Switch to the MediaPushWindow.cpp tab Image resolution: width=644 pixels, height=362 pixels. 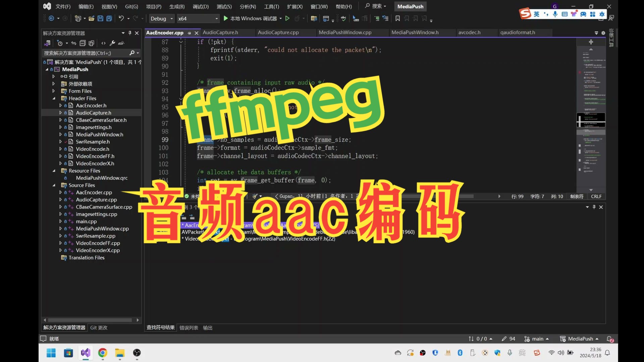pos(345,33)
